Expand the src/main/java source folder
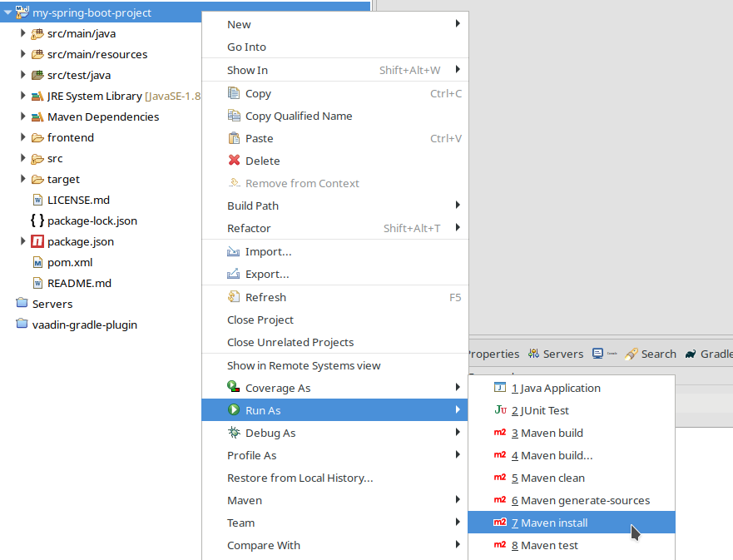Image resolution: width=733 pixels, height=560 pixels. tap(23, 33)
